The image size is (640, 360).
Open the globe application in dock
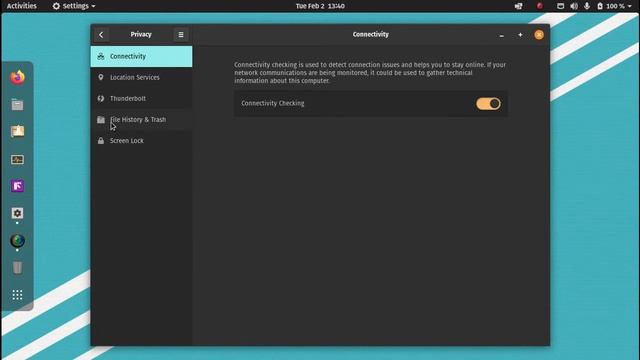click(x=17, y=241)
